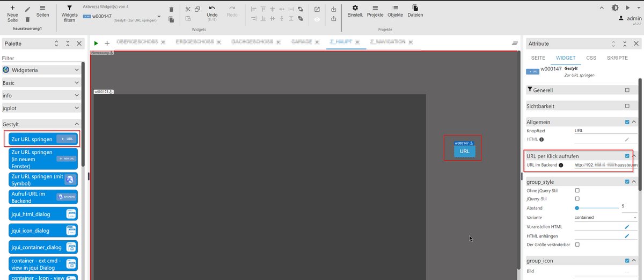644x280 pixels.
Task: Open the Projekte menu
Action: click(x=375, y=11)
